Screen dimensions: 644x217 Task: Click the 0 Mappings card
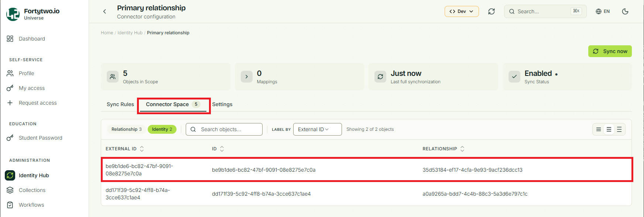point(299,77)
